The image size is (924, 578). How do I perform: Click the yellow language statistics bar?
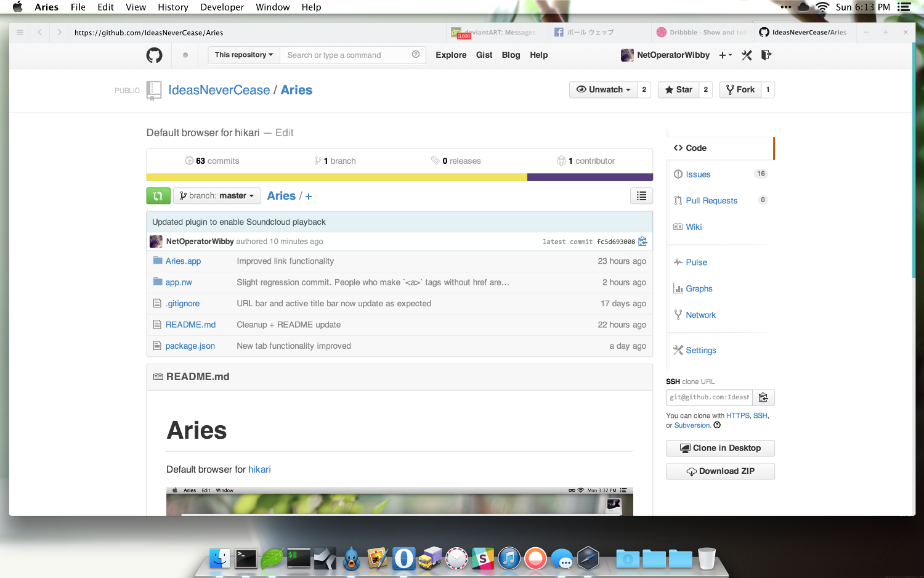point(336,177)
